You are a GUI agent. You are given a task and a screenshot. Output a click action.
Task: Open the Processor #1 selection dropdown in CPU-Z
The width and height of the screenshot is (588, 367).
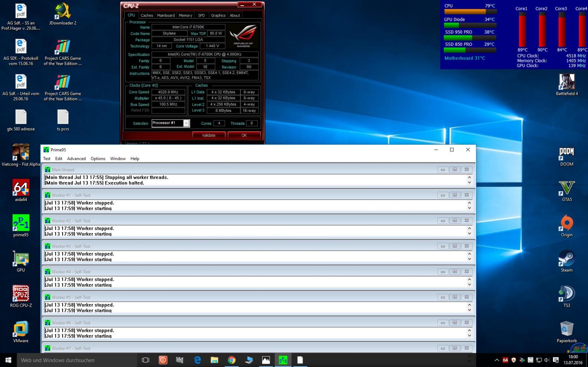click(x=171, y=123)
